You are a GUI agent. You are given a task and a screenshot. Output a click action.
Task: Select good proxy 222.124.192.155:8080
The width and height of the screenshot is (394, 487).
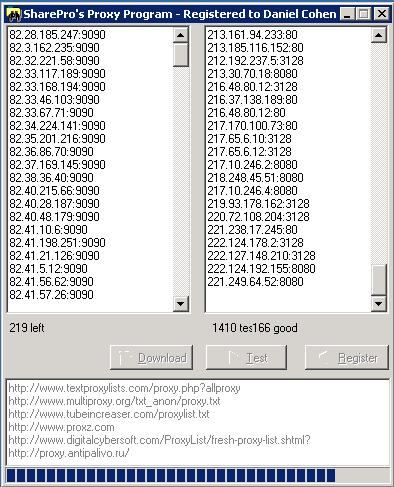click(x=261, y=269)
